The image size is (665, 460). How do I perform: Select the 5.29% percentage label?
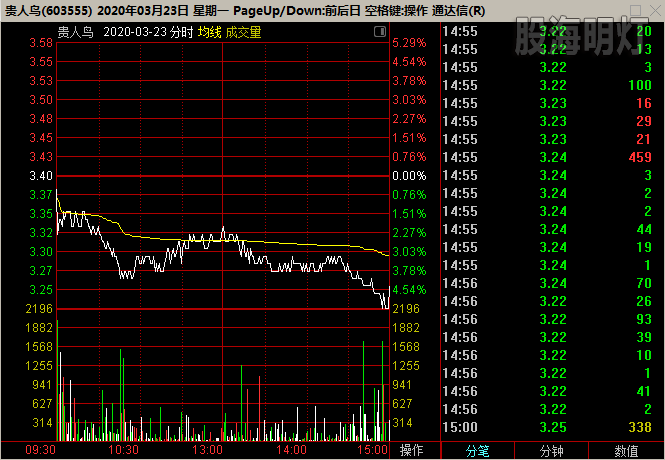409,43
